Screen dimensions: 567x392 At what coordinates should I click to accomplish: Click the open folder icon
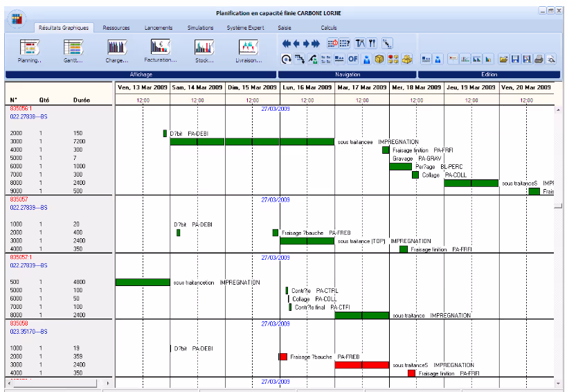coord(503,59)
